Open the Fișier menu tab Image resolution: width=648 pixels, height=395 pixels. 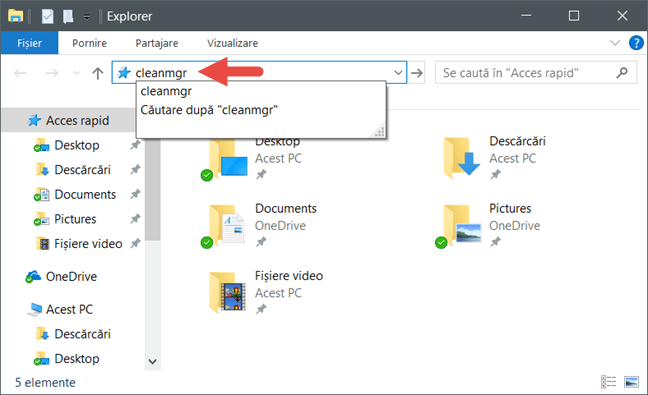click(x=29, y=43)
